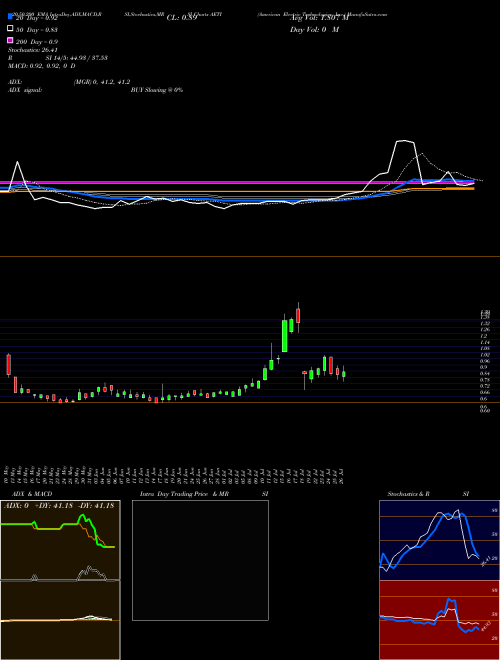Click the magenta 200 Day EMA legend swatch
The image size is (500, 660).
10,40
